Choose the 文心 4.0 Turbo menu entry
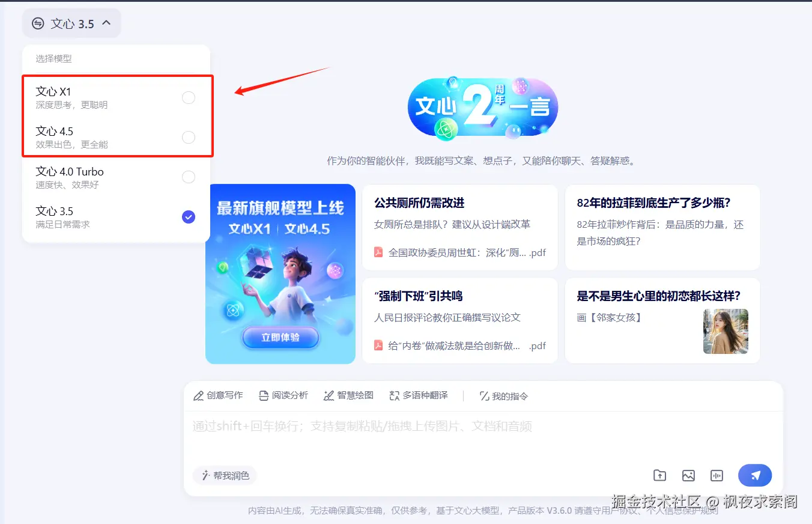This screenshot has width=812, height=524. coord(116,177)
